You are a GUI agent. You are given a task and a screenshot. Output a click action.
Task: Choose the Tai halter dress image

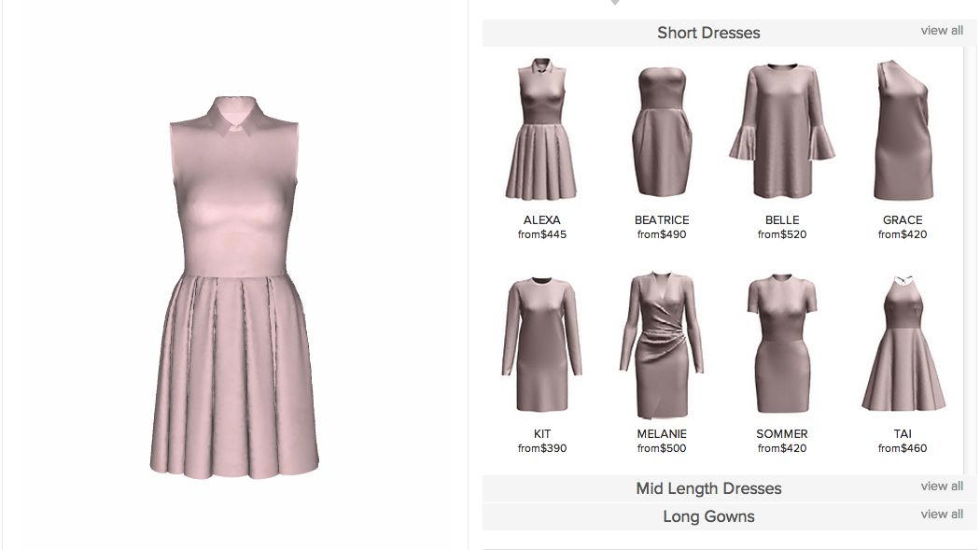(902, 344)
